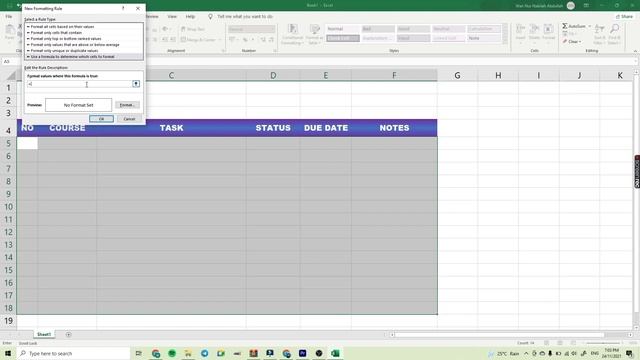Viewport: 640px width, 360px height.
Task: Click the STATUS header cell
Action: 273,128
